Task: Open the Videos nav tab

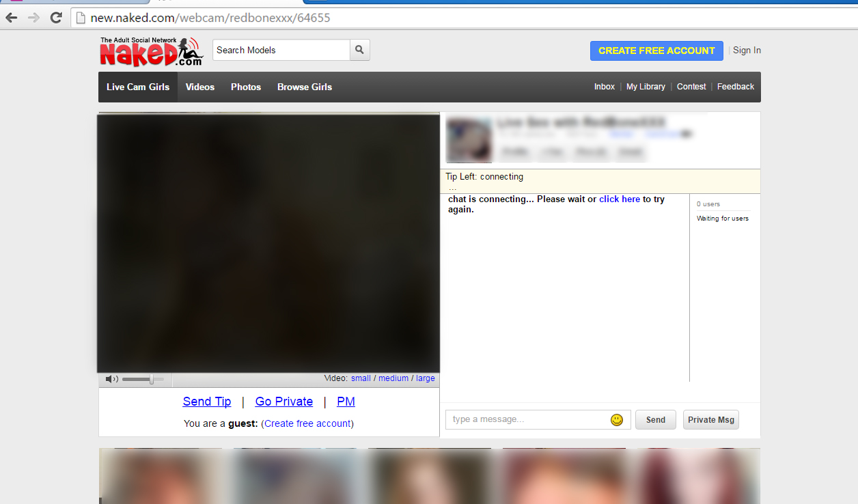Action: point(199,87)
